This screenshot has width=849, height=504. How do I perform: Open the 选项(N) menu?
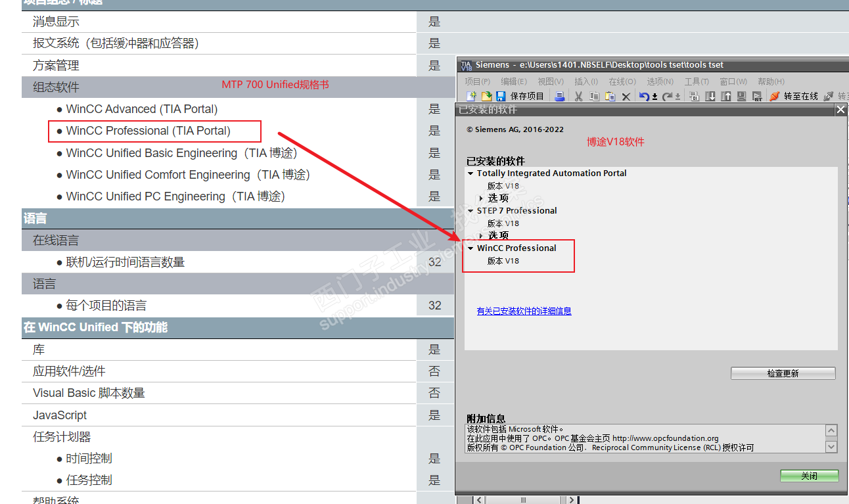660,81
